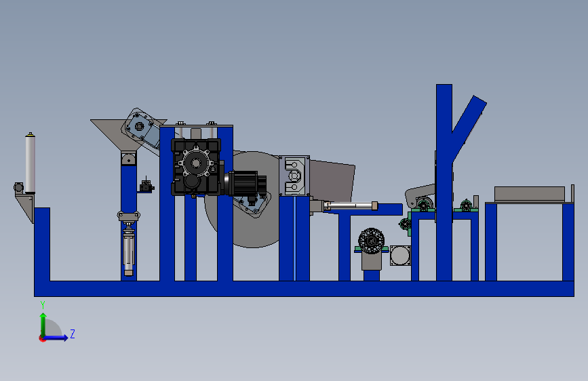Viewport: 588px width, 381px height.
Task: Select the gray box on the right table
Action: tap(530, 195)
